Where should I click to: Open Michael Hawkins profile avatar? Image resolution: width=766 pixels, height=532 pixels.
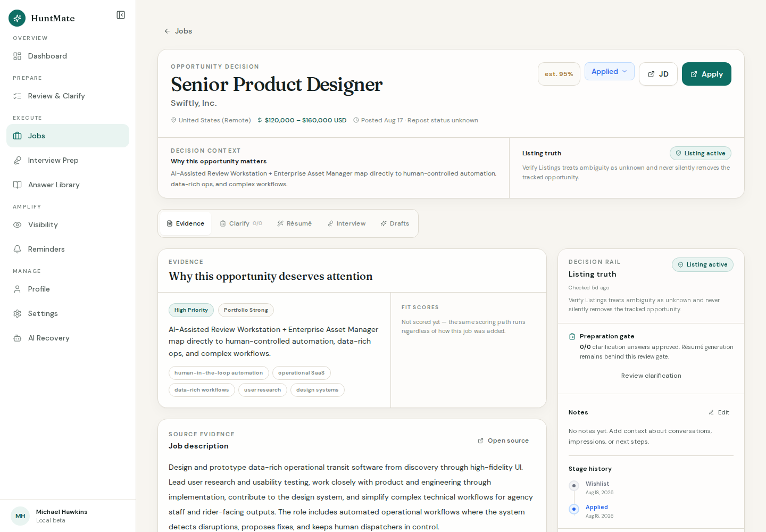(x=20, y=516)
